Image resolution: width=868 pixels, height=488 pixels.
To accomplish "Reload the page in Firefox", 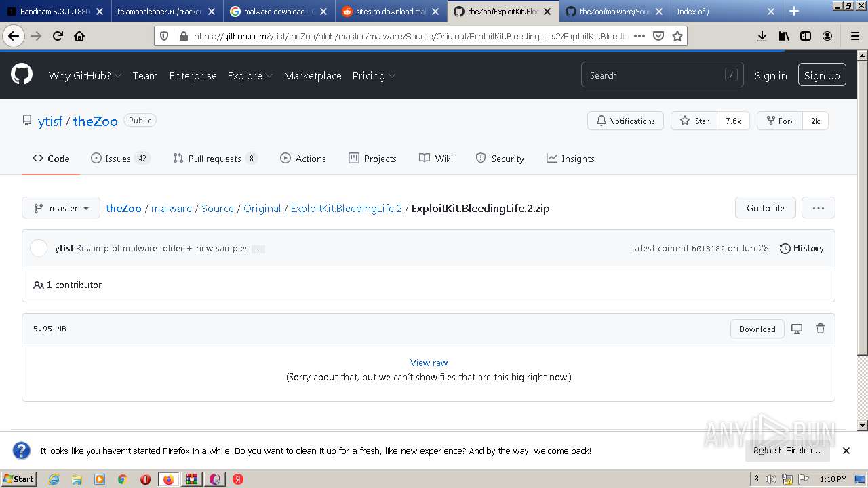I will click(58, 36).
